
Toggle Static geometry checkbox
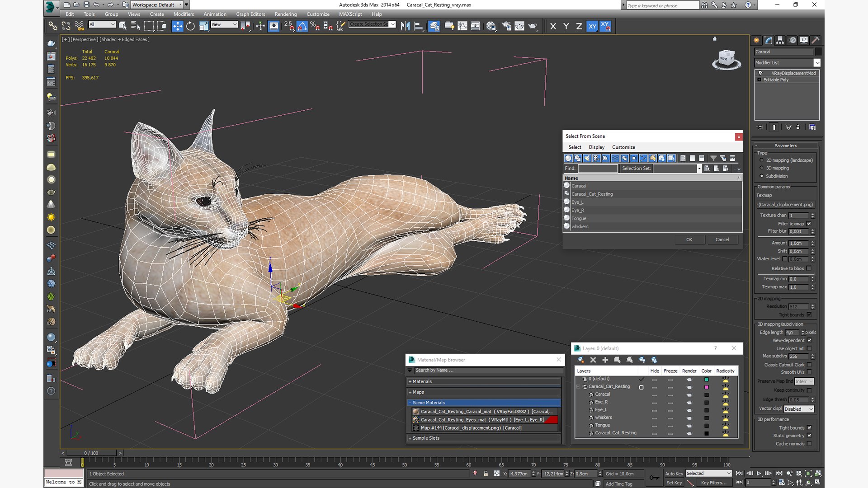pyautogui.click(x=809, y=436)
